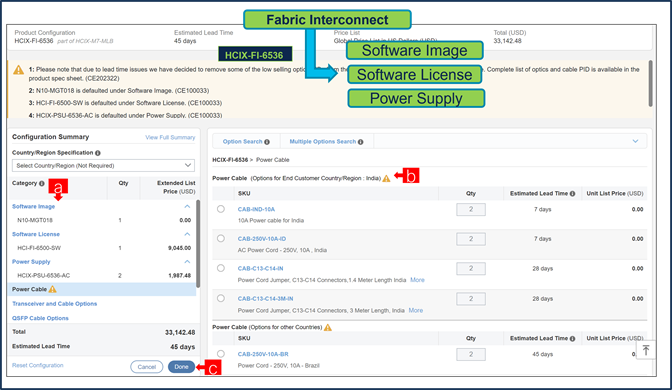Image resolution: width=672 pixels, height=390 pixels.
Task: Click quantity field for CAB-C13-C14-3M-IN
Action: (x=471, y=299)
